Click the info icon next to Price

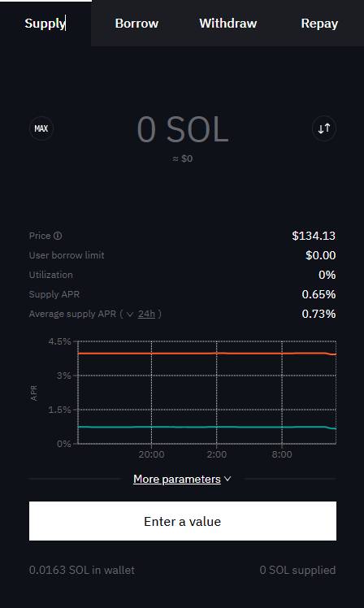coord(58,236)
